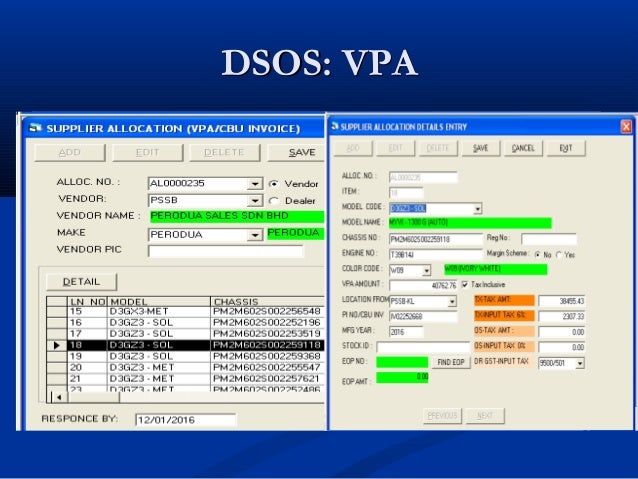Click the Reg No input field
The height and width of the screenshot is (479, 638).
549,239
